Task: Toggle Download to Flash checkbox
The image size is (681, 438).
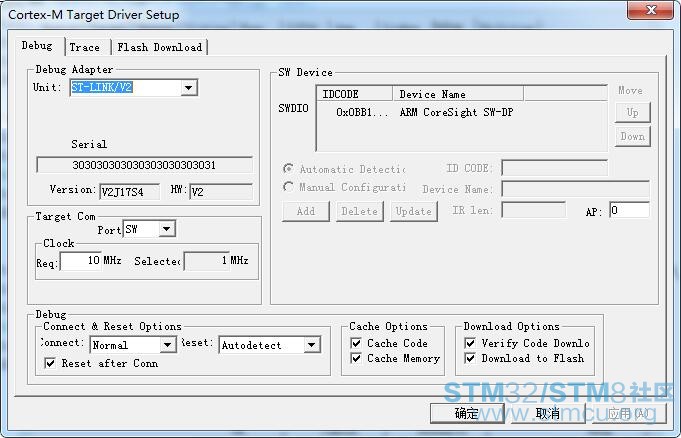Action: click(470, 358)
